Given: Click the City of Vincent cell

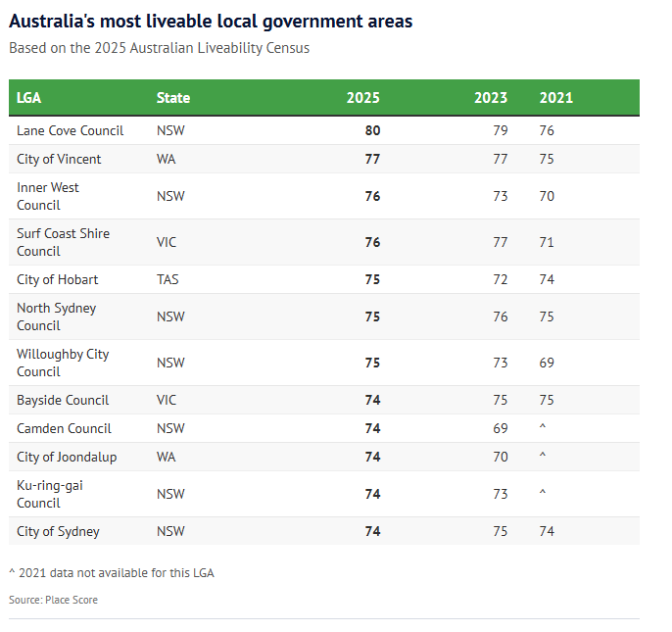Looking at the screenshot, I should (59, 159).
